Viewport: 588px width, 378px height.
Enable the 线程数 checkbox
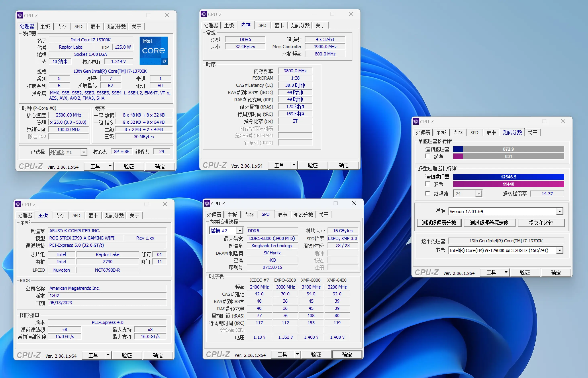pyautogui.click(x=428, y=193)
